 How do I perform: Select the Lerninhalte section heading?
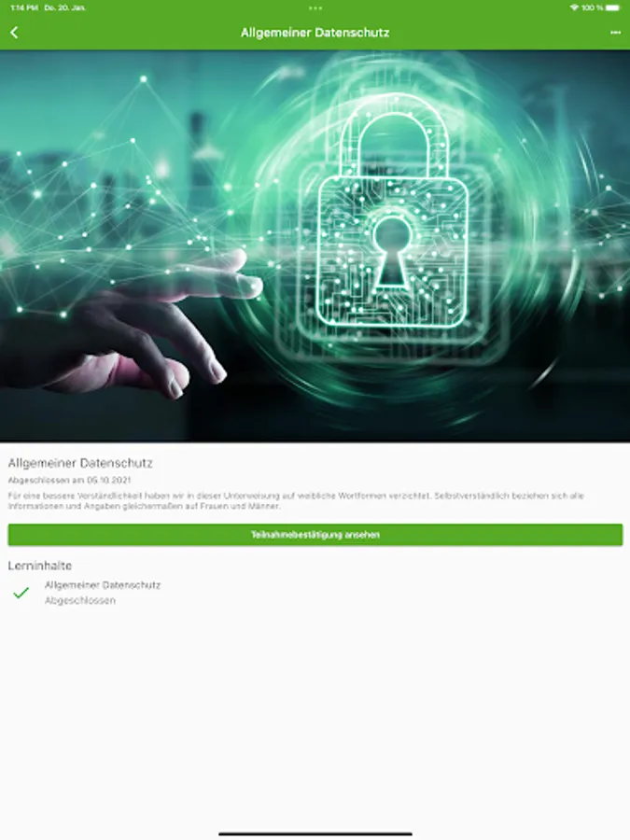click(39, 566)
